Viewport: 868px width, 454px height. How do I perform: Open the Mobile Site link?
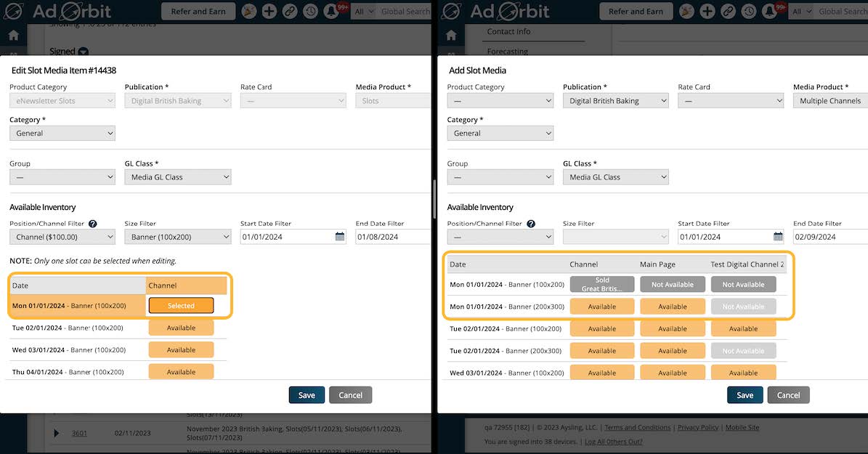tap(742, 427)
